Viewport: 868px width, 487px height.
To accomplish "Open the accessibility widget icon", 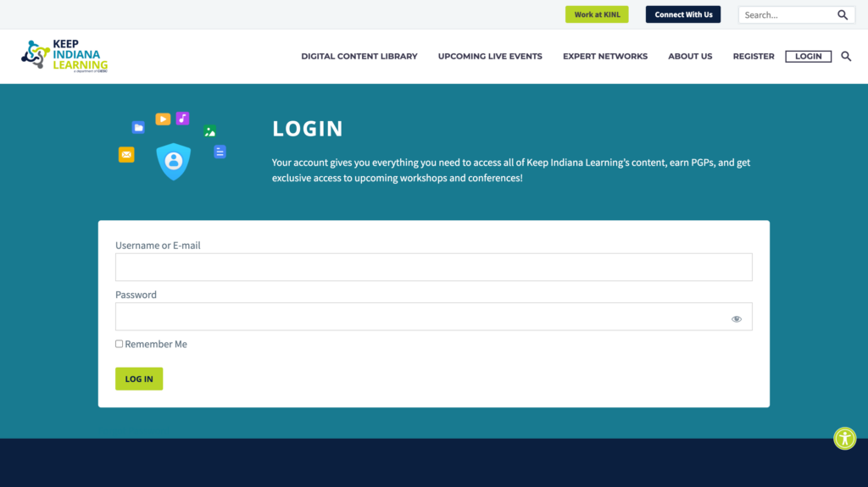I will click(844, 438).
